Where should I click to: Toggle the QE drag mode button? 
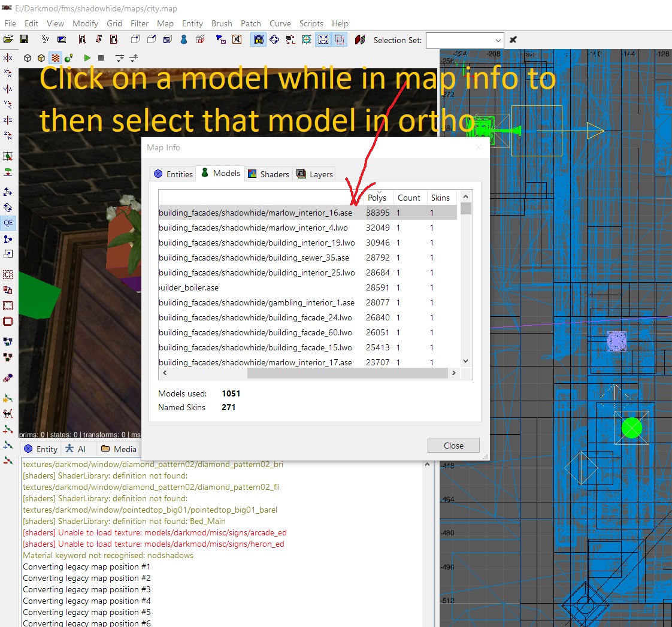(x=8, y=222)
